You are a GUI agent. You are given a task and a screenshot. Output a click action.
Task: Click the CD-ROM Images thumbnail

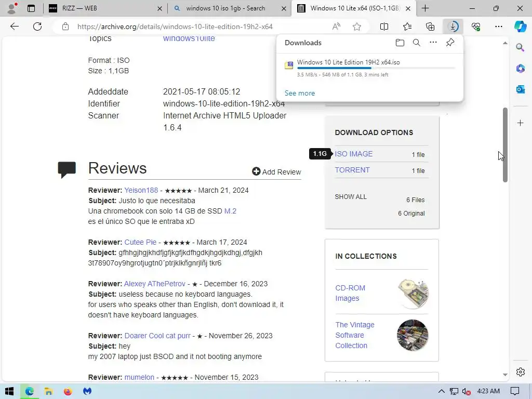pos(413,294)
